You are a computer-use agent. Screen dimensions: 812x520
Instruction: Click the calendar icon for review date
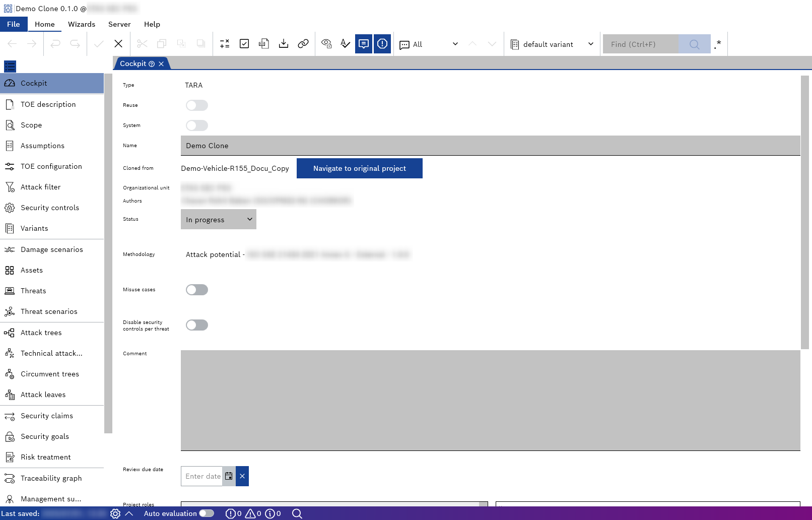(x=229, y=476)
